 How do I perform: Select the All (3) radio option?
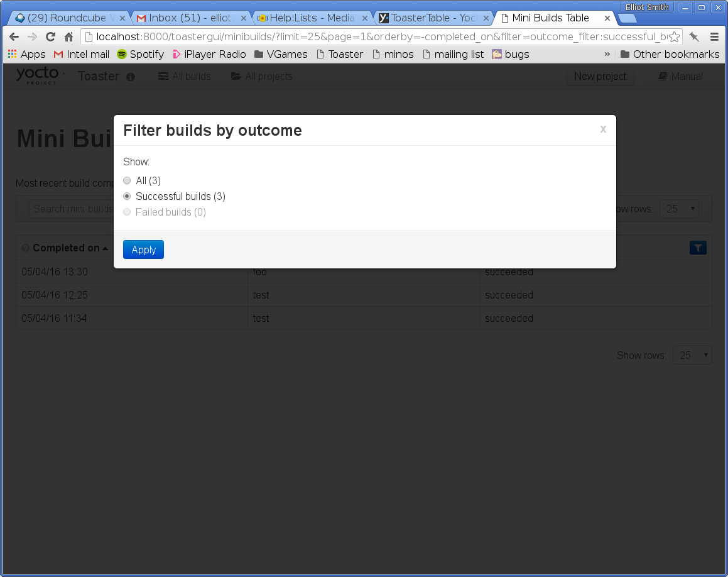[127, 181]
